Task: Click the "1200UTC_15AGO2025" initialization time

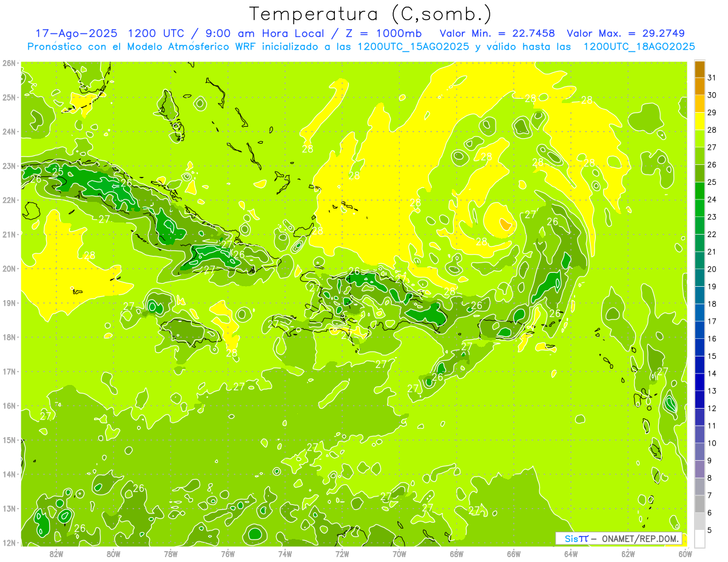Action: pyautogui.click(x=414, y=47)
